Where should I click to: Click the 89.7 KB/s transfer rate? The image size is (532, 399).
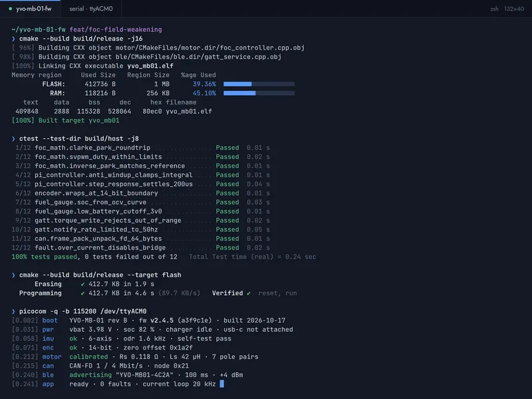[x=179, y=293]
